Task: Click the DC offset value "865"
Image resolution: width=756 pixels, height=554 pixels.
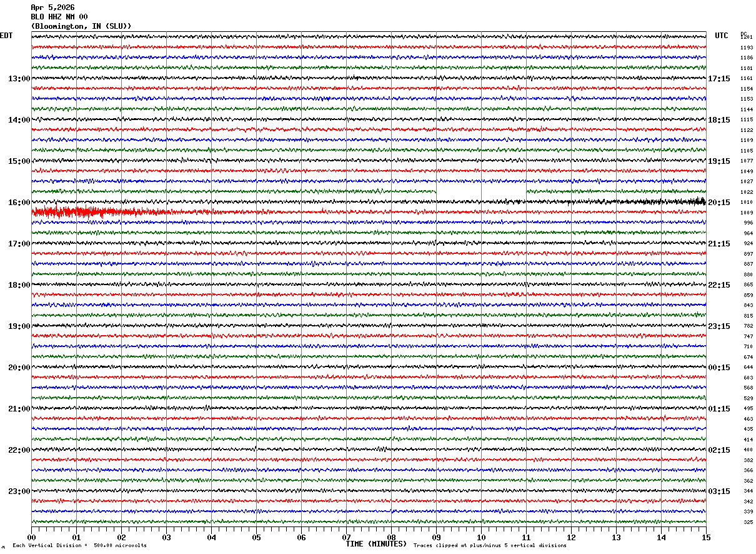Action: (748, 285)
